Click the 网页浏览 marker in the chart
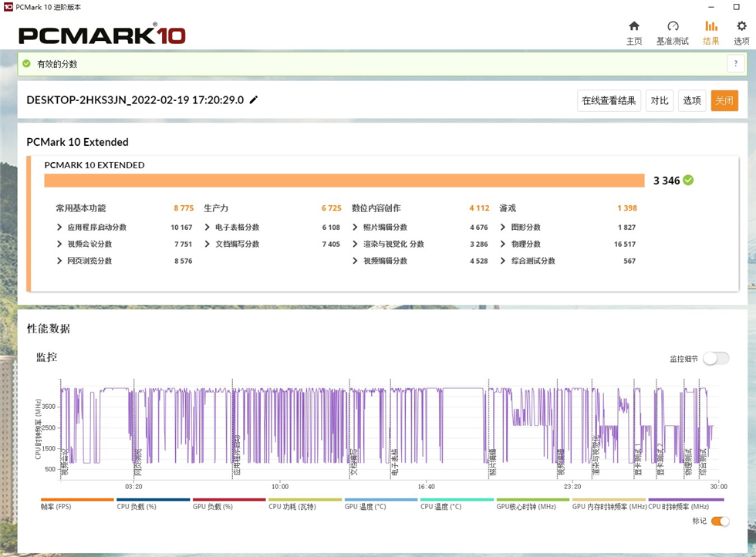The width and height of the screenshot is (756, 557). (x=138, y=462)
